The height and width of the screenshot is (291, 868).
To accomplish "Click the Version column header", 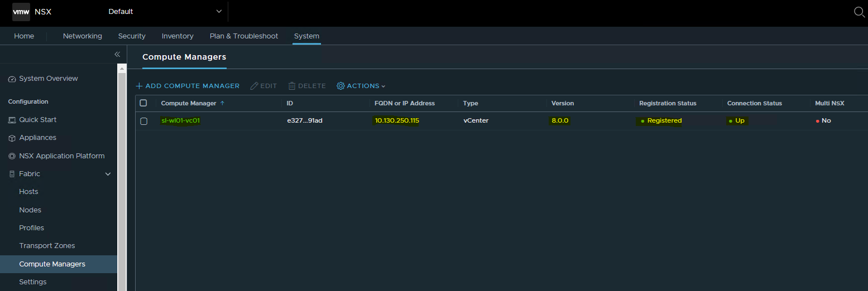I will 563,103.
